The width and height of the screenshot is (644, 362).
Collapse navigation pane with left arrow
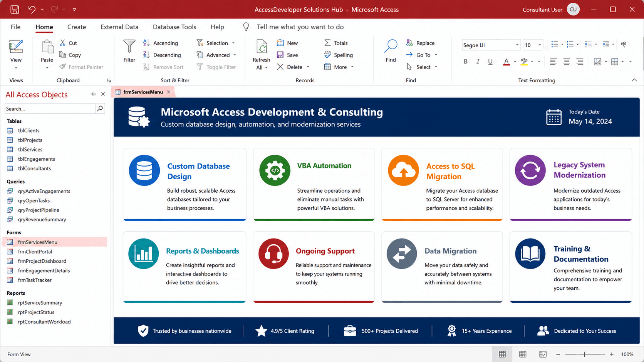point(94,94)
